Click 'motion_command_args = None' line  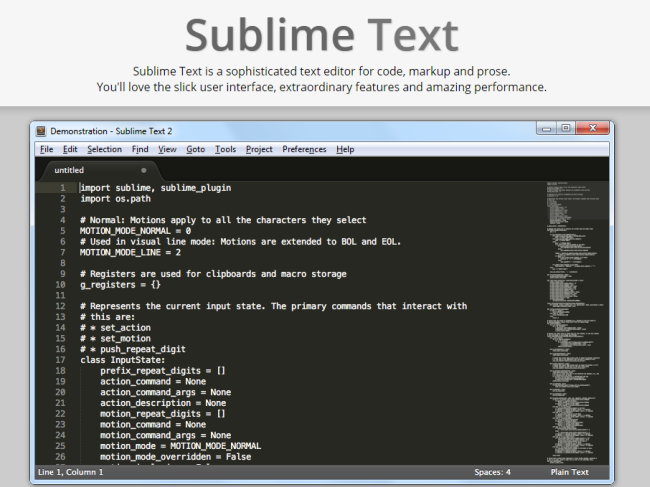click(x=165, y=436)
